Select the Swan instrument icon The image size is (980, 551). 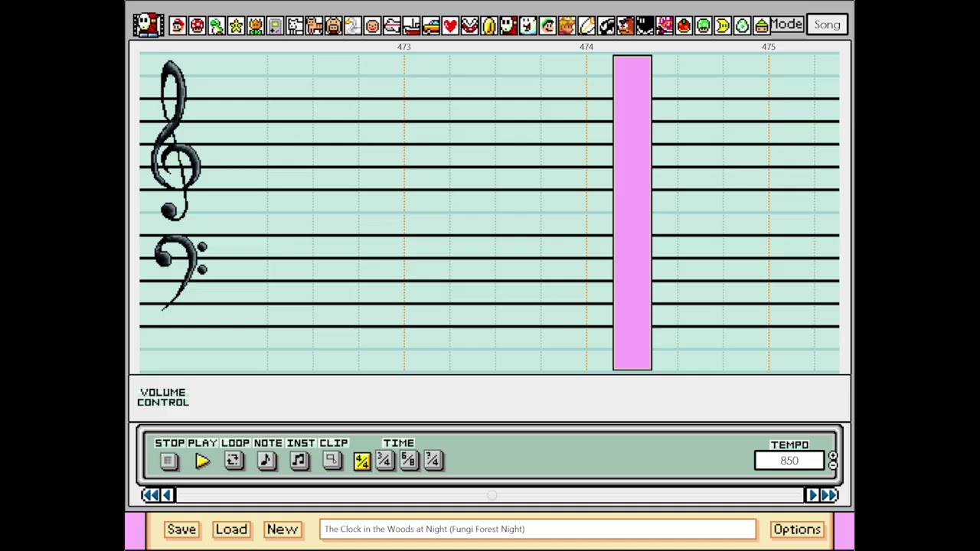352,25
